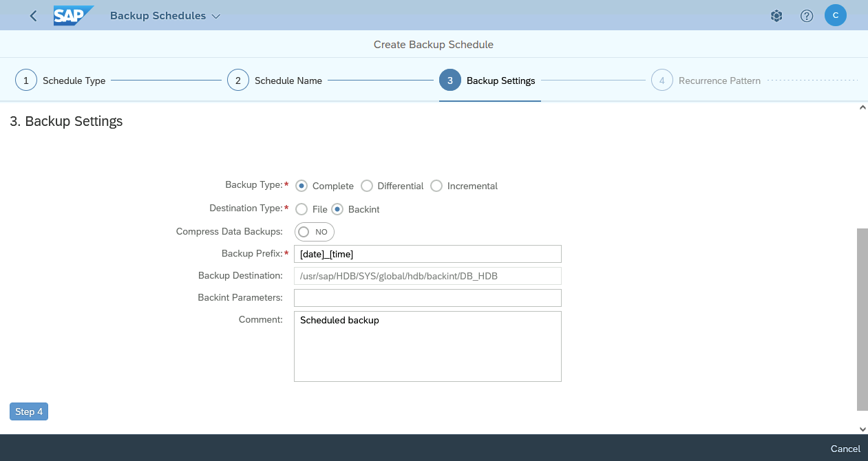This screenshot has height=461, width=868.
Task: Click the step 4 Recurrence Pattern circle icon
Action: tap(662, 80)
